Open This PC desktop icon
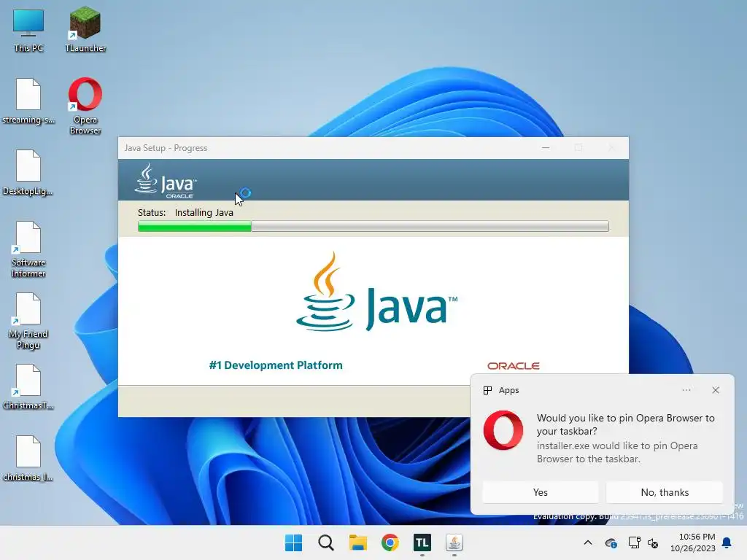747x560 pixels. (28, 30)
